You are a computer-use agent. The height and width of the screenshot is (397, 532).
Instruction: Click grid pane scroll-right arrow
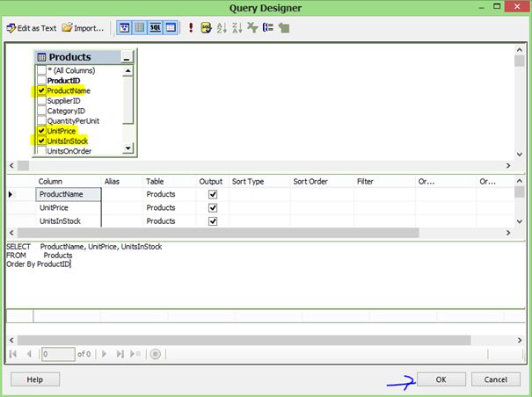point(508,233)
